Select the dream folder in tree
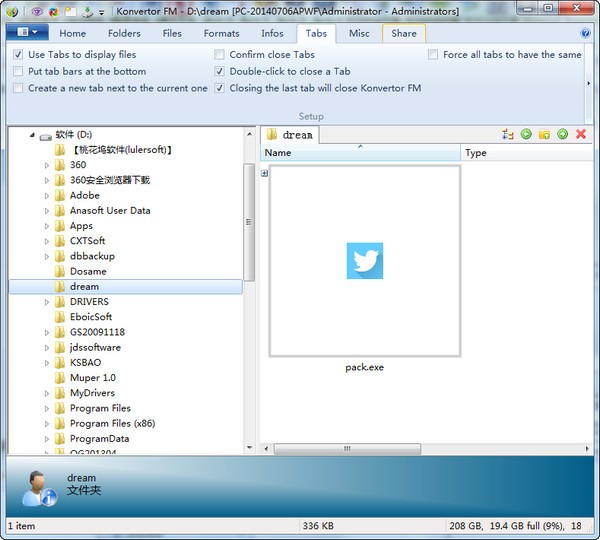Image resolution: width=600 pixels, height=540 pixels. 126,287
